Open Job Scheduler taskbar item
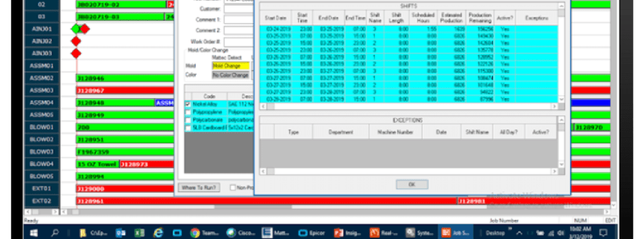This screenshot has height=239, width=644. (456, 233)
